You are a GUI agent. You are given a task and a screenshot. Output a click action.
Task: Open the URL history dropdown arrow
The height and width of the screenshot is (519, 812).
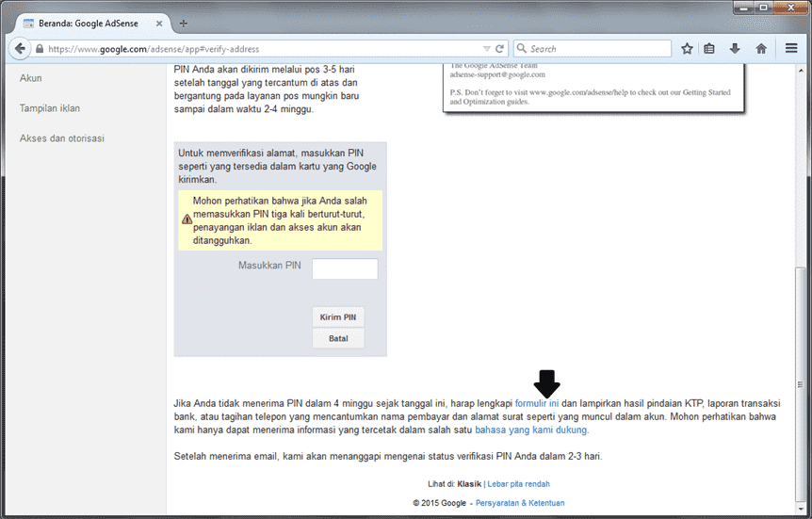487,49
